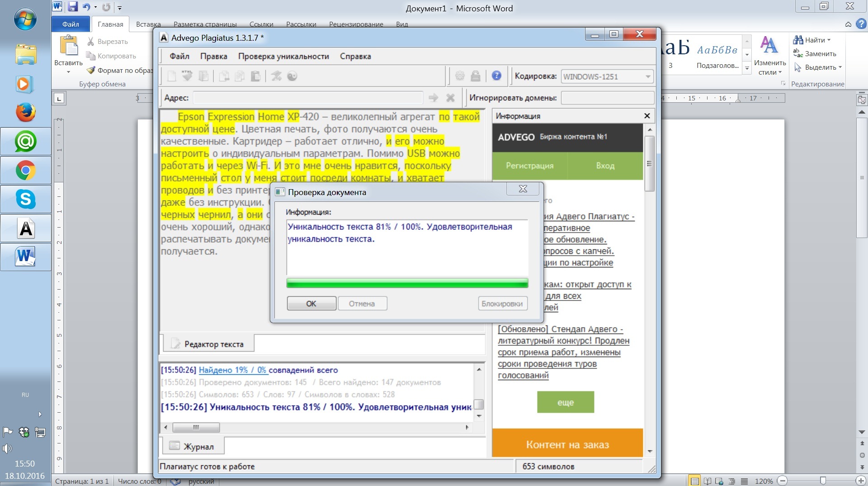The image size is (868, 486).
Task: Click the log horizontal scrollbar thumb
Action: pos(196,427)
